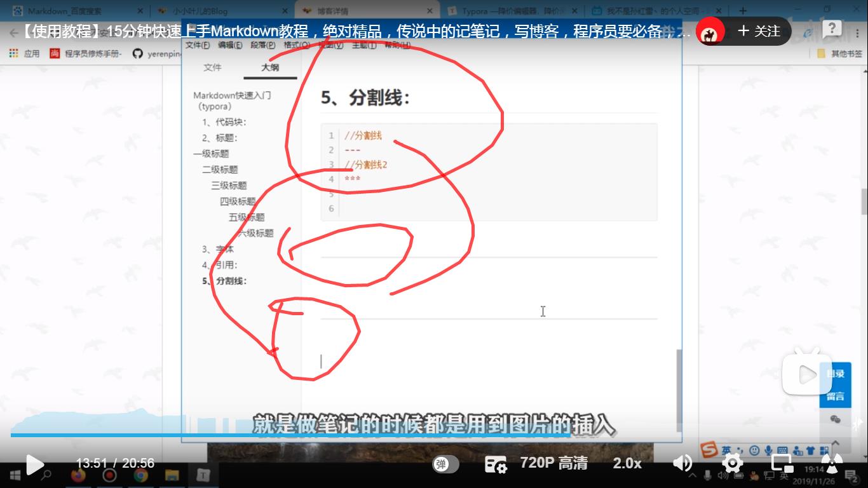The image size is (868, 488).
Task: Collapse side panel with the up chevron
Action: pos(835,443)
